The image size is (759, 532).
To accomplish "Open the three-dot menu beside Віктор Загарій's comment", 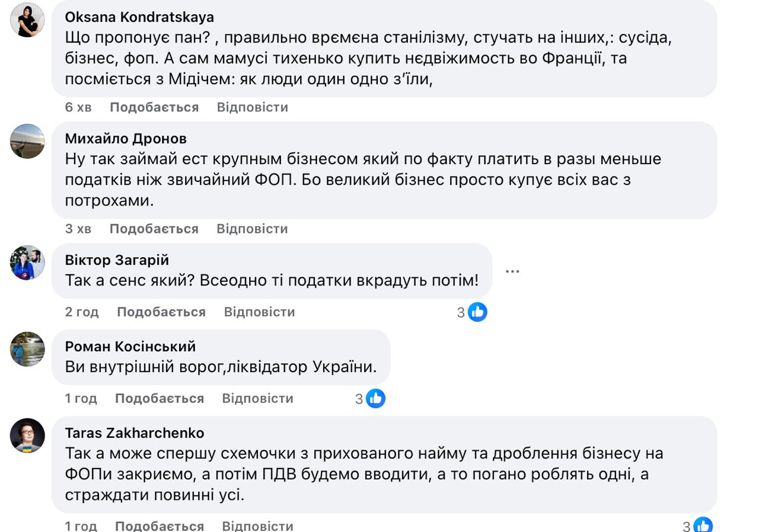I will [512, 271].
